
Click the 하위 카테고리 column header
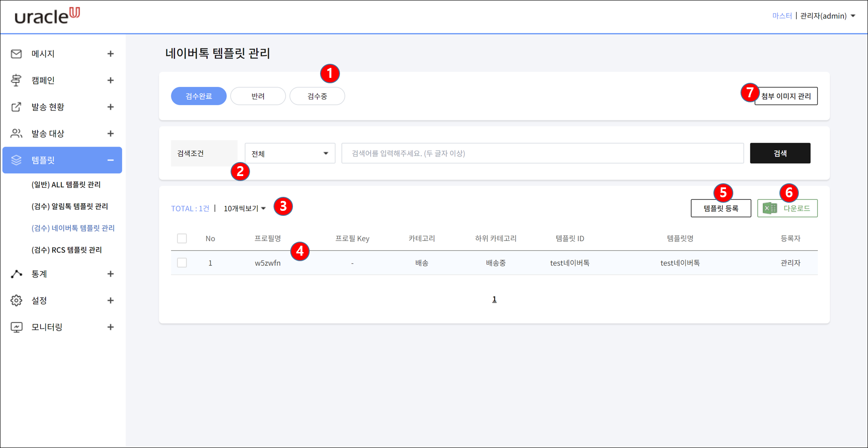coord(496,238)
